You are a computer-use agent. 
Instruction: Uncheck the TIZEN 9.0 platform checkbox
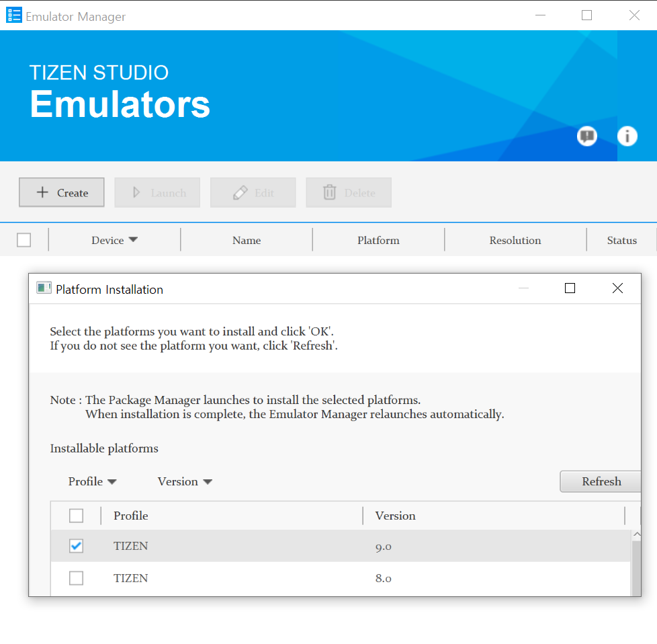point(76,546)
